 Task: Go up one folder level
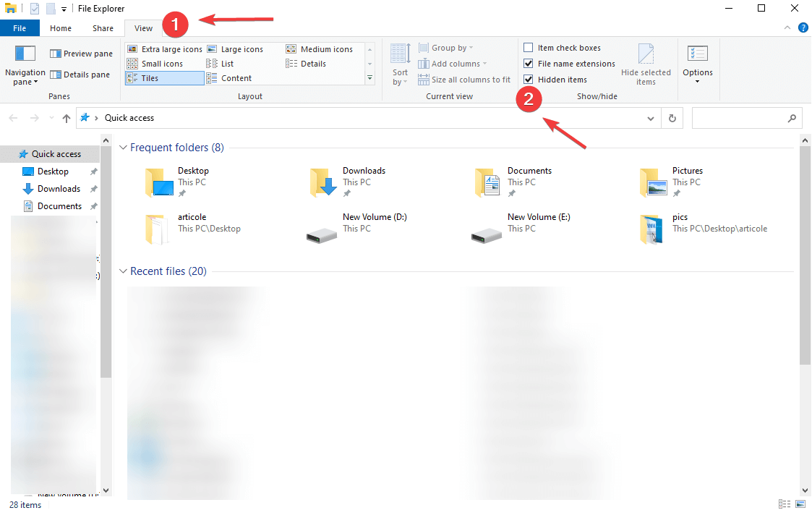tap(67, 118)
